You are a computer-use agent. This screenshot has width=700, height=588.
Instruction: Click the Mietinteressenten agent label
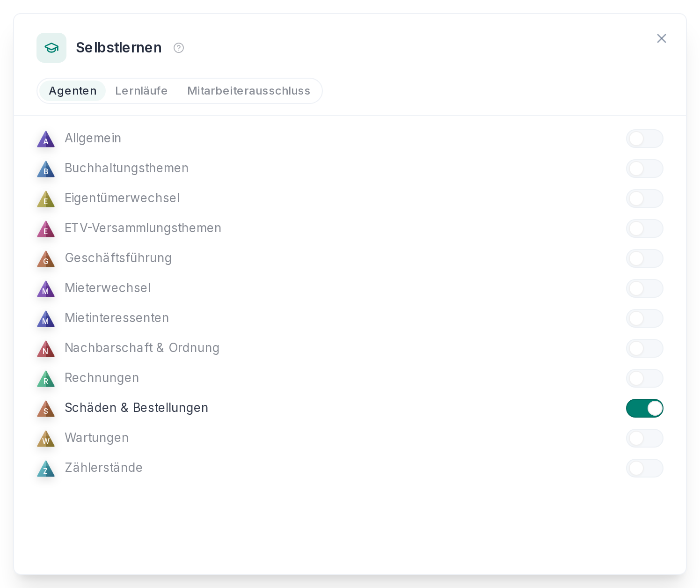click(117, 318)
